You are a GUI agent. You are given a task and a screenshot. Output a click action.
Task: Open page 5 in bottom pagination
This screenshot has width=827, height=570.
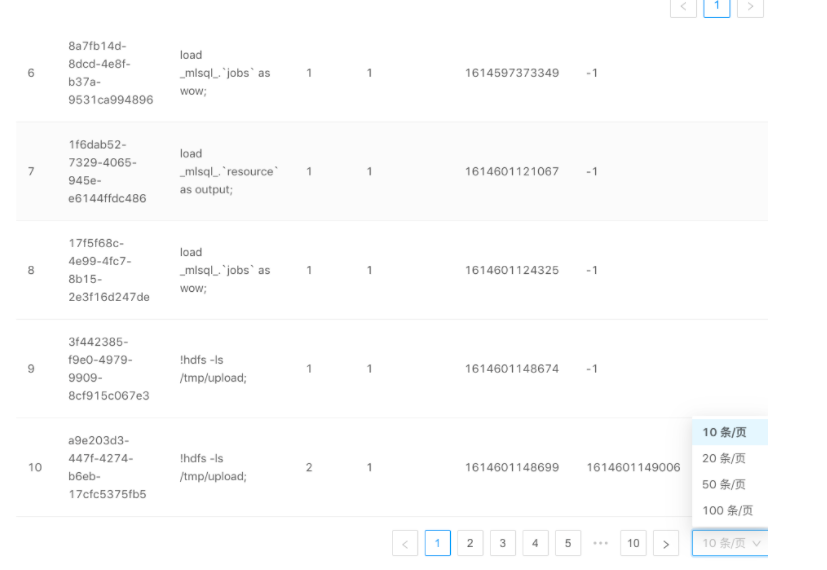coord(567,543)
